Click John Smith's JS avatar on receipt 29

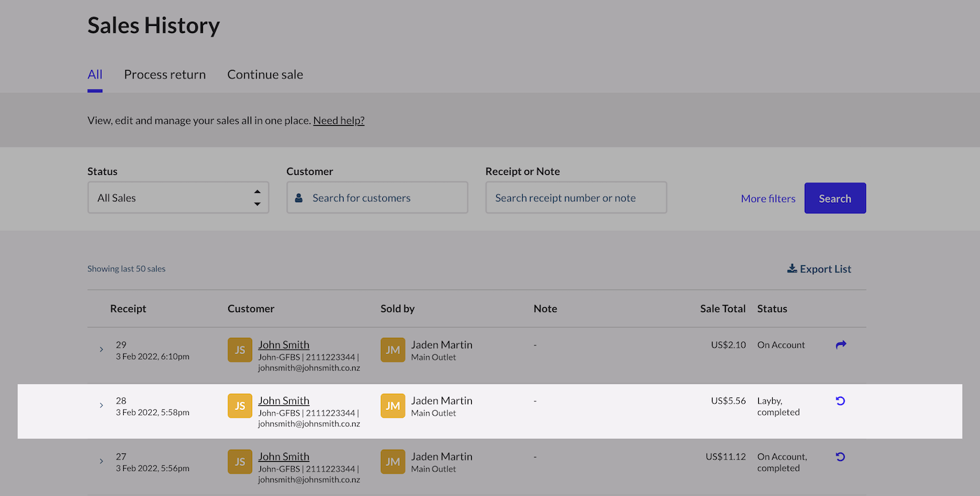coord(239,349)
